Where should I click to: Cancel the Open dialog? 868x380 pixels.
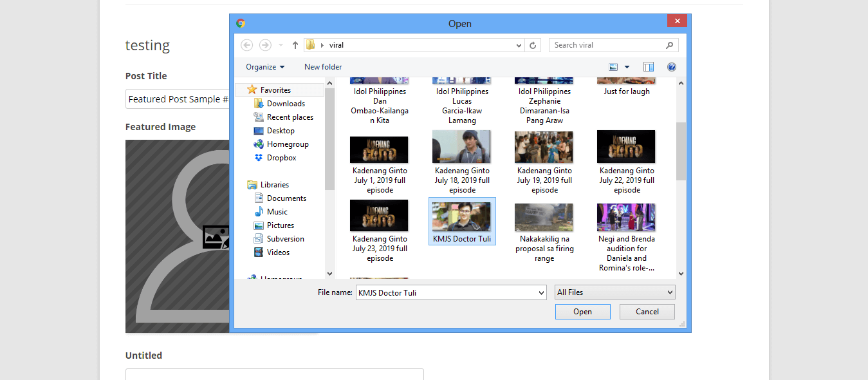(x=647, y=312)
